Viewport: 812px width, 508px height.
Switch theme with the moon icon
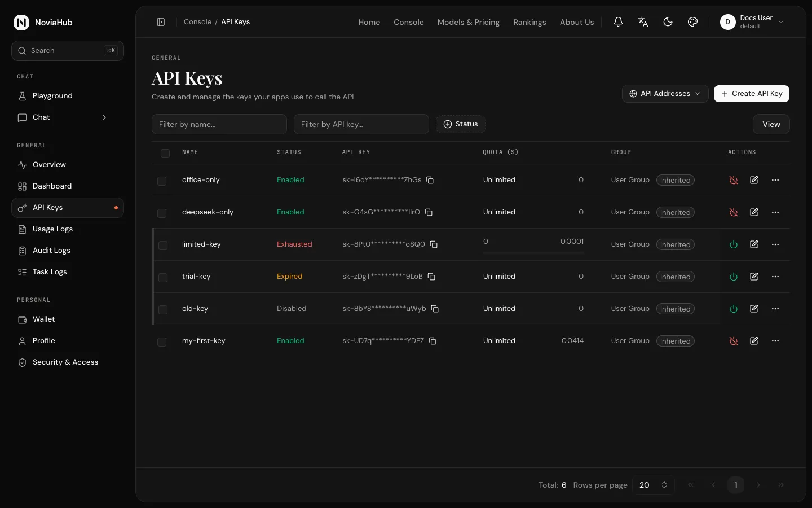pos(668,22)
